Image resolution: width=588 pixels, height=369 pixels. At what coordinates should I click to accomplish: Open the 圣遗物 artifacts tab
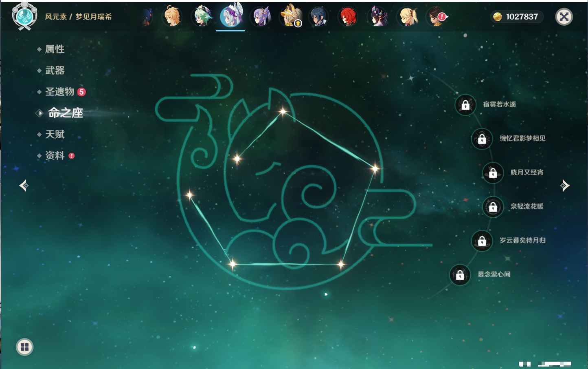pos(59,92)
